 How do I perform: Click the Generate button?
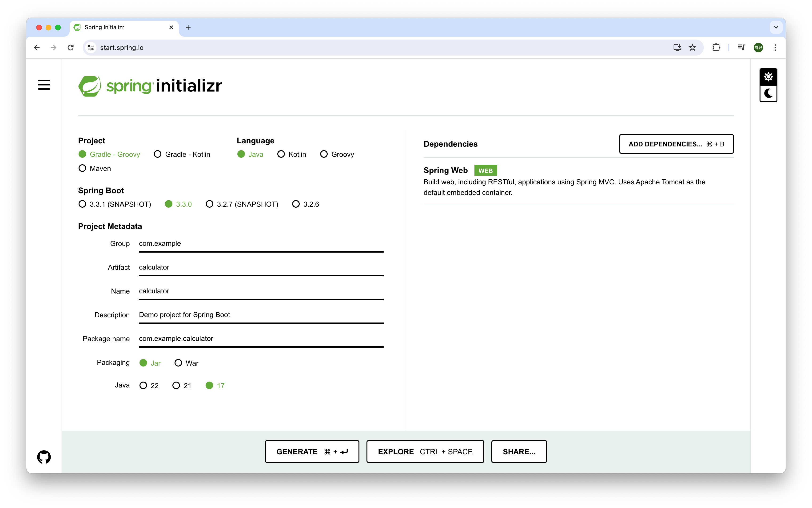point(312,452)
